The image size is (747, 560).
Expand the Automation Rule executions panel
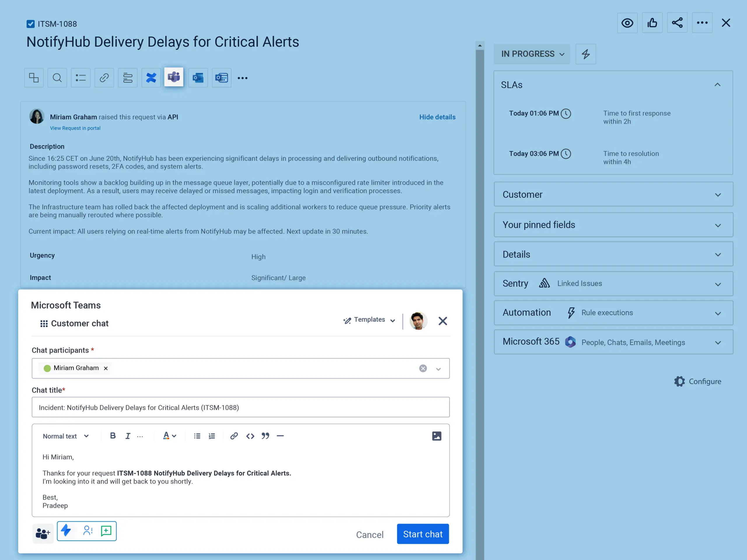pos(613,313)
